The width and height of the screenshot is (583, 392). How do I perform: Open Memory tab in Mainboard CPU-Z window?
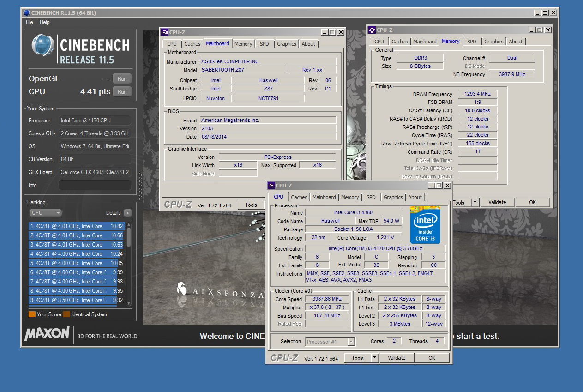coord(243,44)
